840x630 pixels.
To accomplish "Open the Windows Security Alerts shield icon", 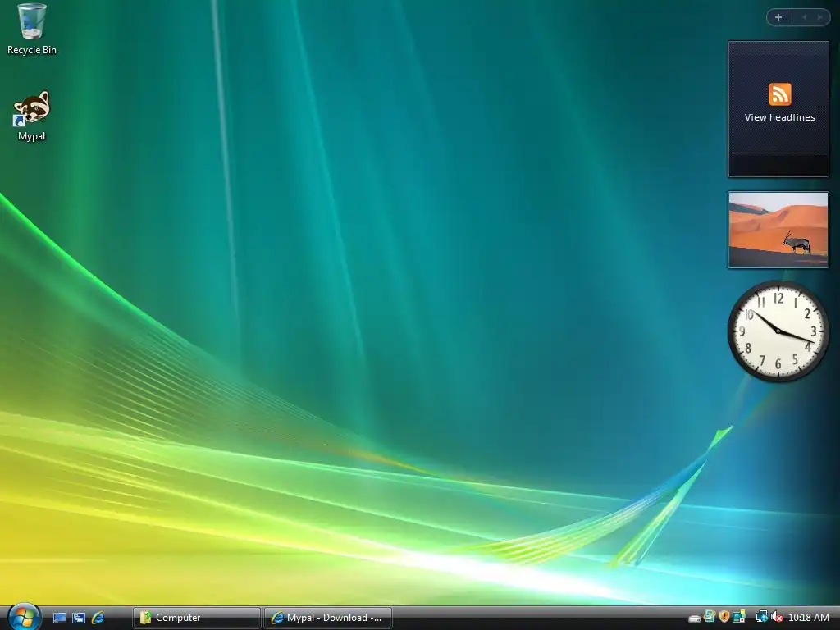I will pos(724,617).
